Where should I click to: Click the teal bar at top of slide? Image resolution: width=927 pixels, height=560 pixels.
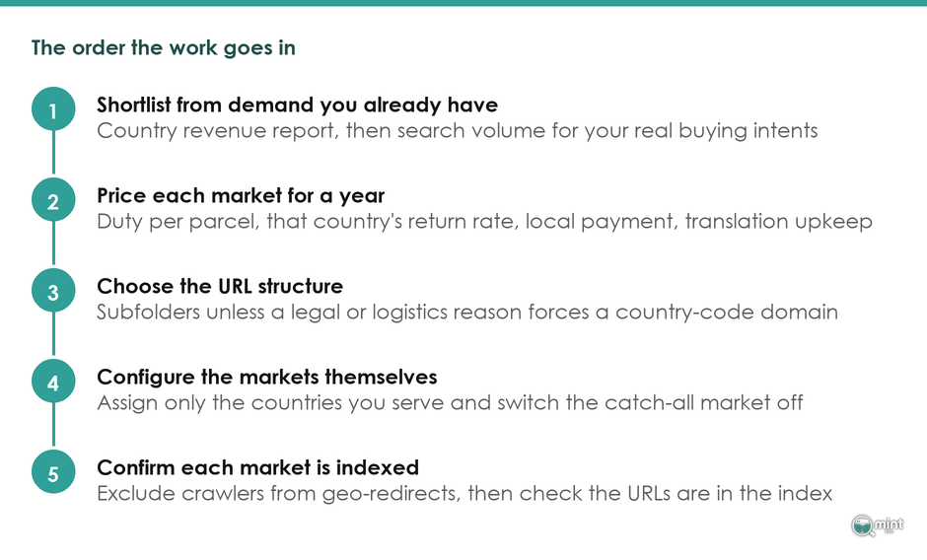coord(463,3)
